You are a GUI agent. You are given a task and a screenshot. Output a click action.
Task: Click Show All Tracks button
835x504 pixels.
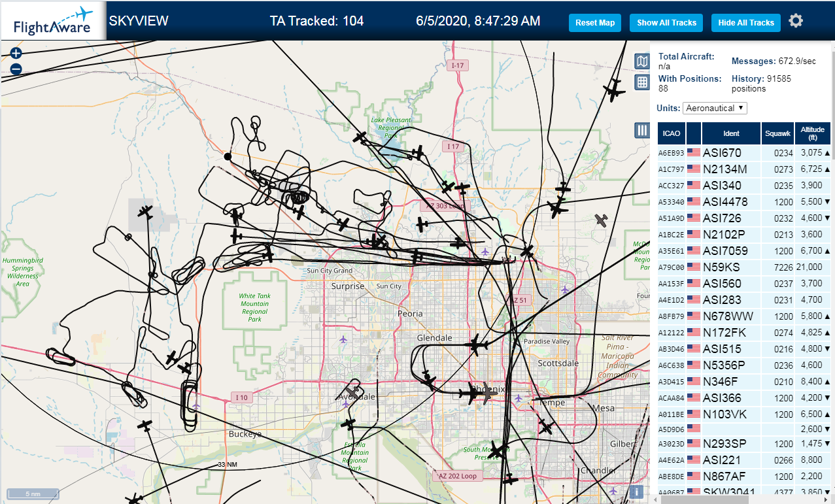point(666,22)
